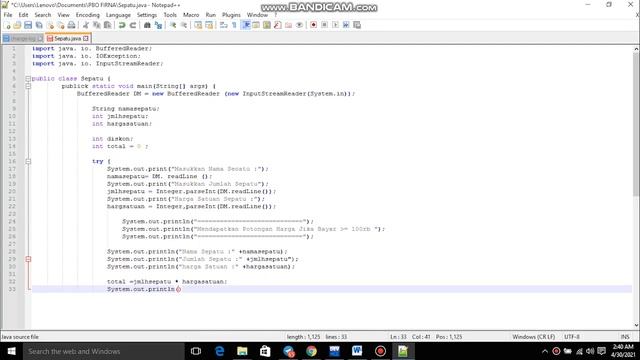Click the Ln : 33 status bar entry
640x360 pixels.
398,337
